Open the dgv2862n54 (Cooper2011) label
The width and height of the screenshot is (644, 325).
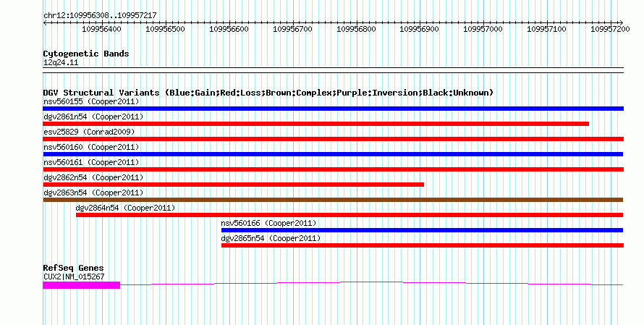pos(93,177)
